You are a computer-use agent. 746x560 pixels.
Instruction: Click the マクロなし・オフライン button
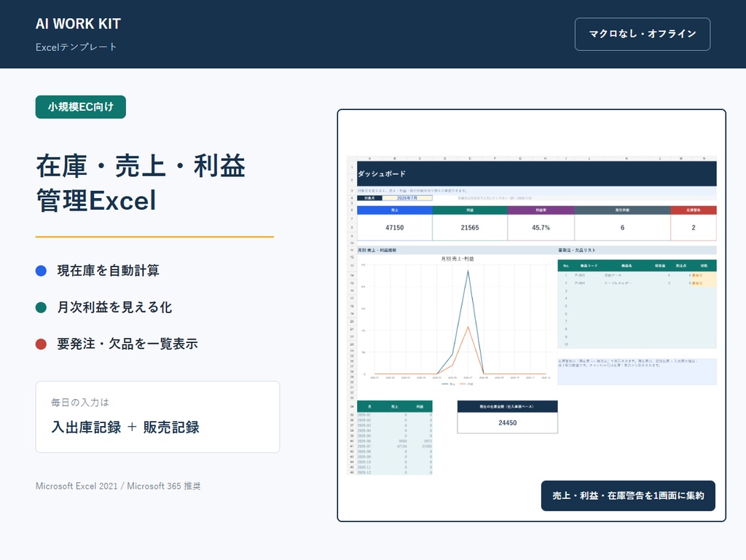click(x=643, y=34)
